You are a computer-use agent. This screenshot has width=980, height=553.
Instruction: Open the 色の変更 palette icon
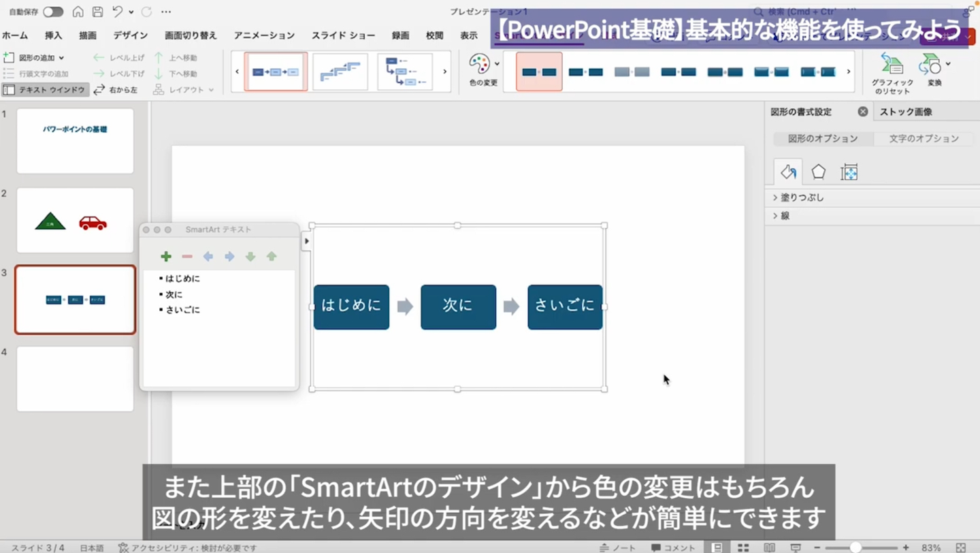(x=480, y=65)
